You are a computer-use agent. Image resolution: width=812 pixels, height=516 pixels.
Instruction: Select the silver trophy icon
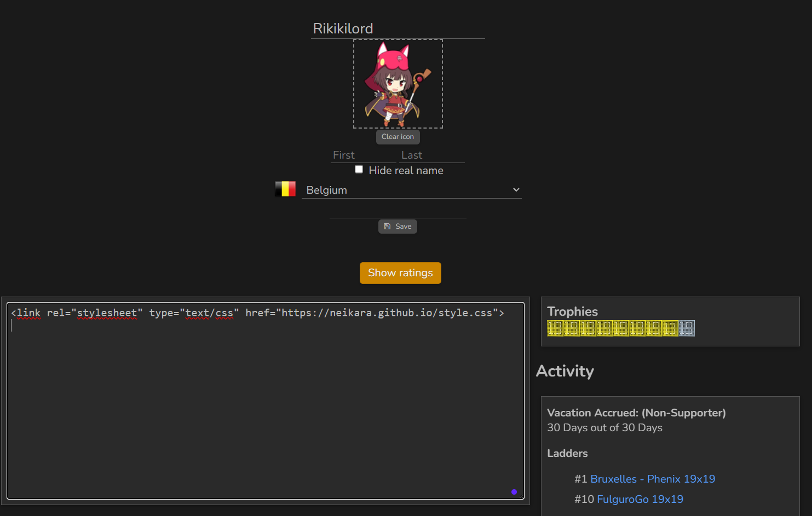(x=687, y=328)
